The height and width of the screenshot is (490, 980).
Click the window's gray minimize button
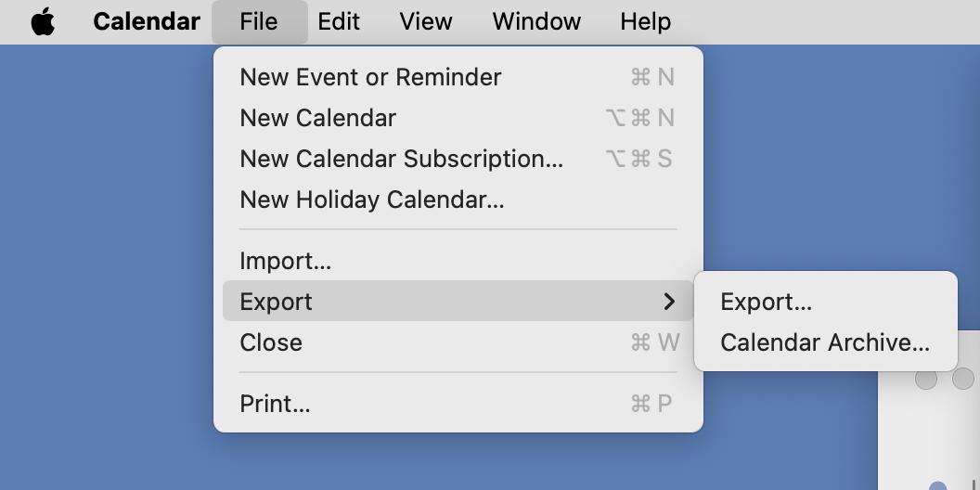tap(963, 379)
